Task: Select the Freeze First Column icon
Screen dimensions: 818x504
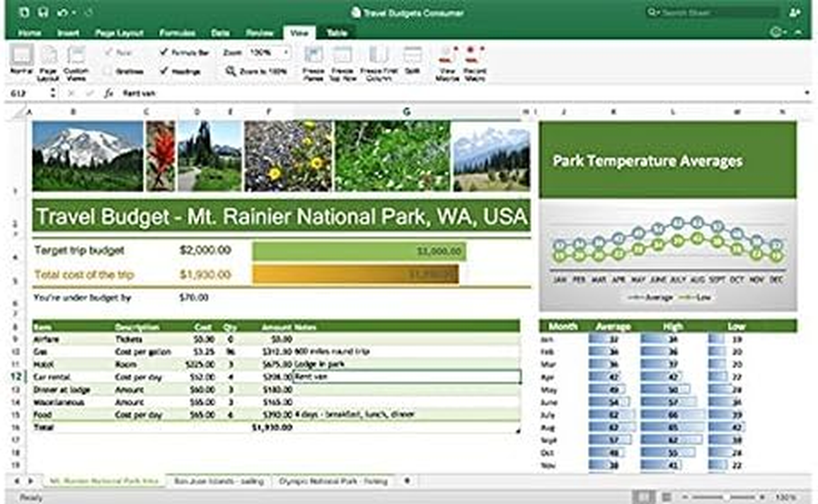Action: pos(378,56)
